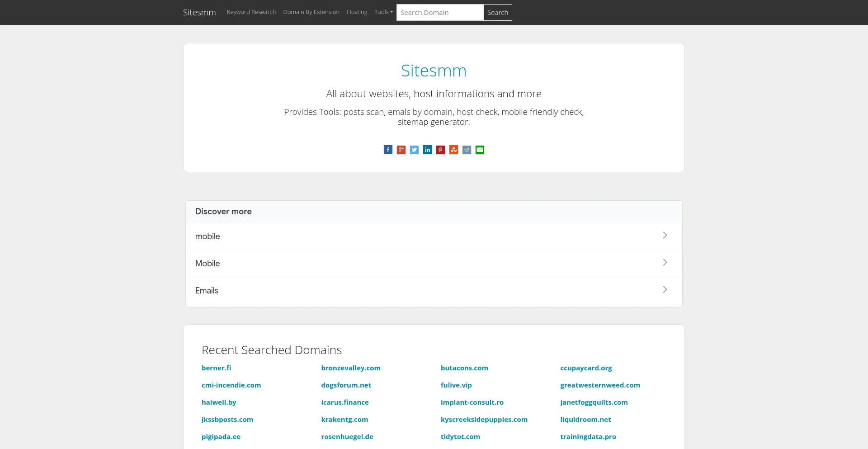Share on Pinterest icon

[x=440, y=150]
